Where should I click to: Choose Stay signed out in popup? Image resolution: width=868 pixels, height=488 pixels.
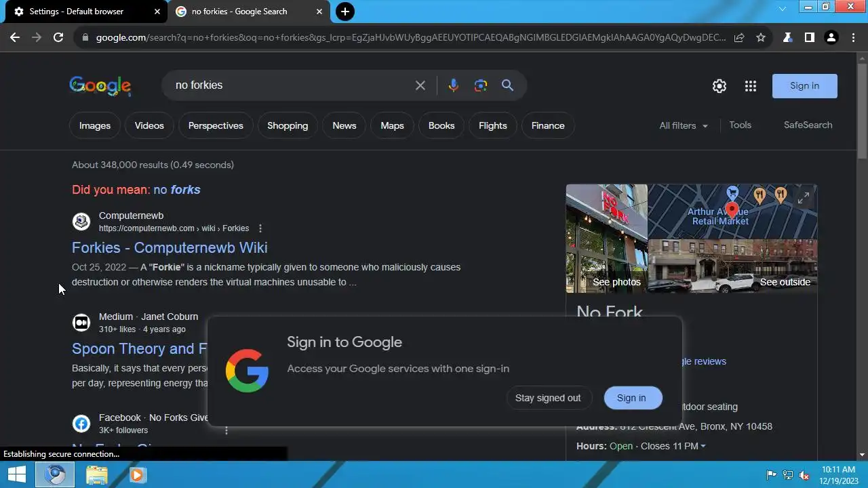tap(548, 398)
